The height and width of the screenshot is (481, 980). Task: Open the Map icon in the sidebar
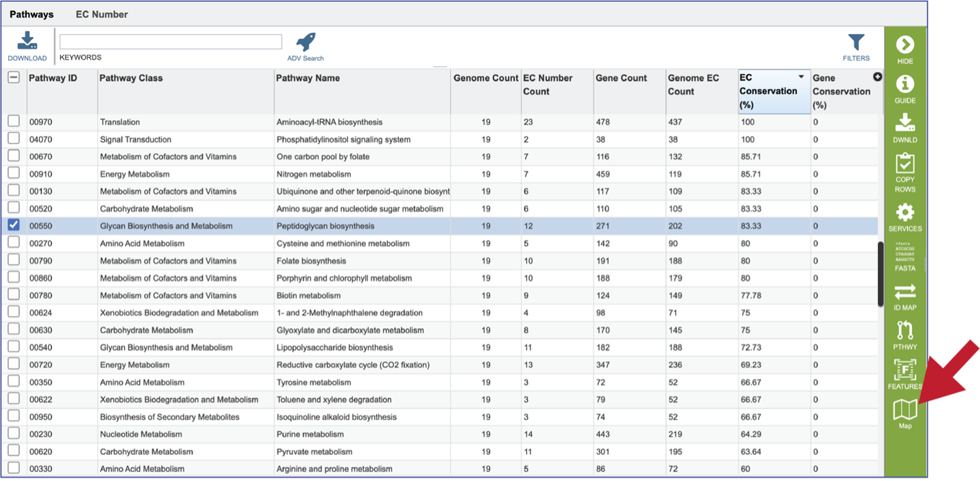point(905,410)
